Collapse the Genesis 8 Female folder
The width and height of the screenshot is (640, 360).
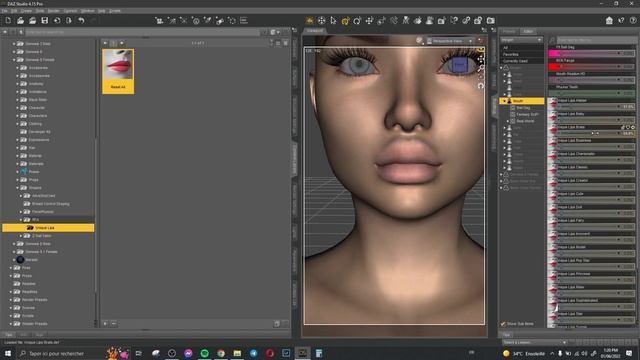click(x=14, y=60)
